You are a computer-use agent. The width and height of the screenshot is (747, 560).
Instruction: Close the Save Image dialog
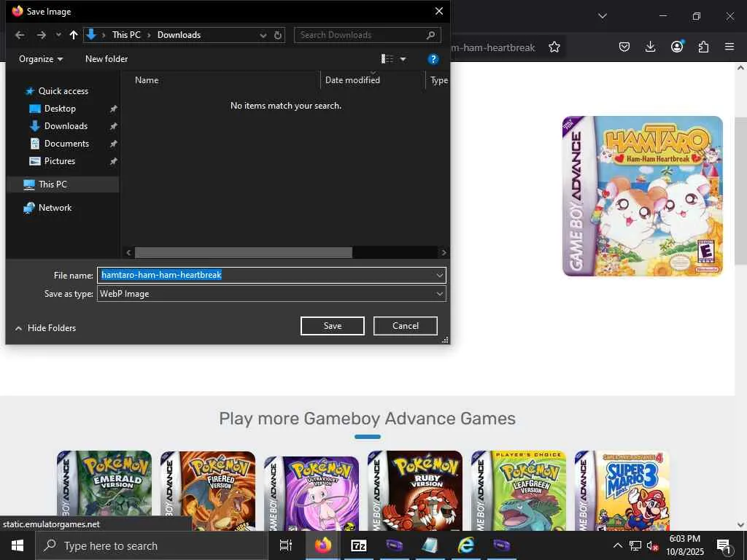438,11
